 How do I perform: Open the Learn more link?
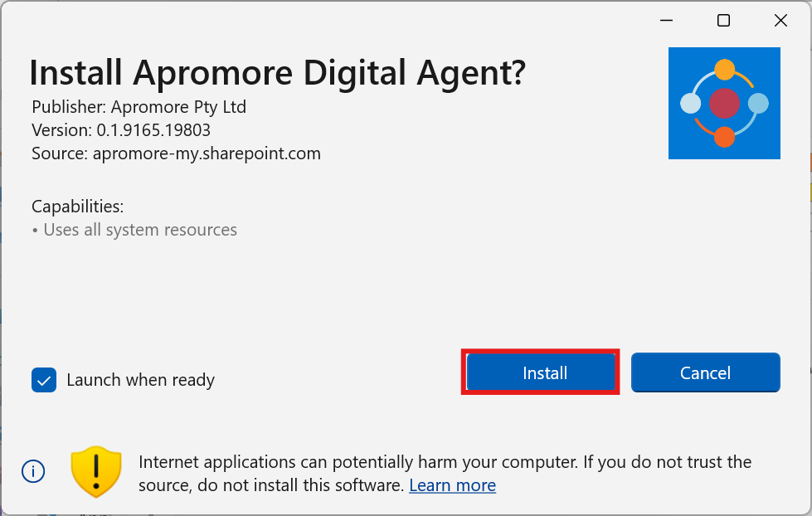tap(452, 485)
